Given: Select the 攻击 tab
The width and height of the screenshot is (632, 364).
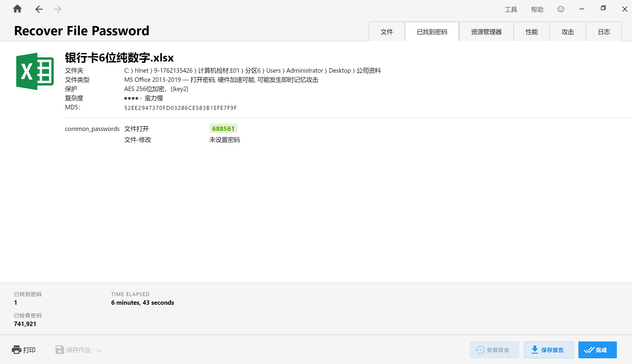Looking at the screenshot, I should click(x=567, y=32).
